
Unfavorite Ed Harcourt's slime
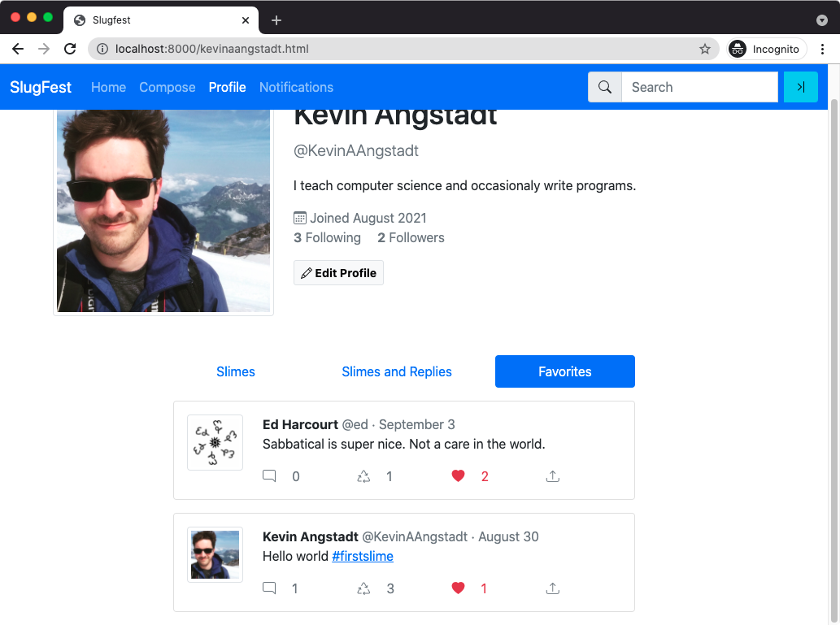[x=458, y=475]
